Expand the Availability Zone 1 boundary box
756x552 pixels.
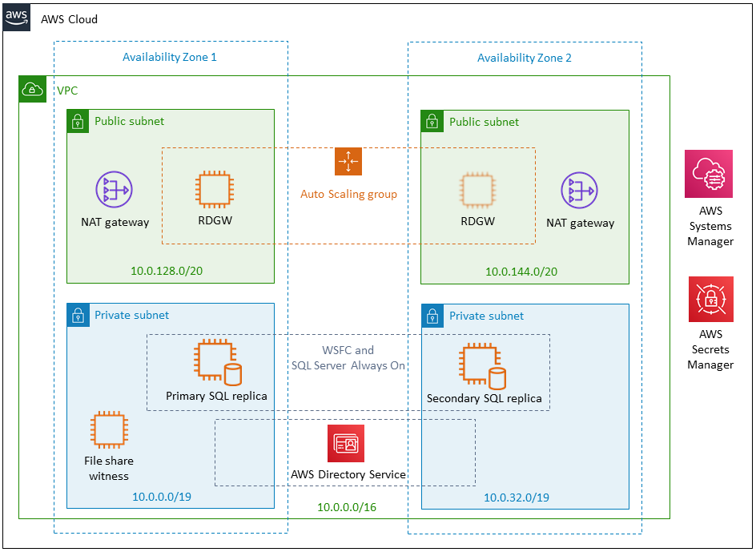click(x=170, y=57)
